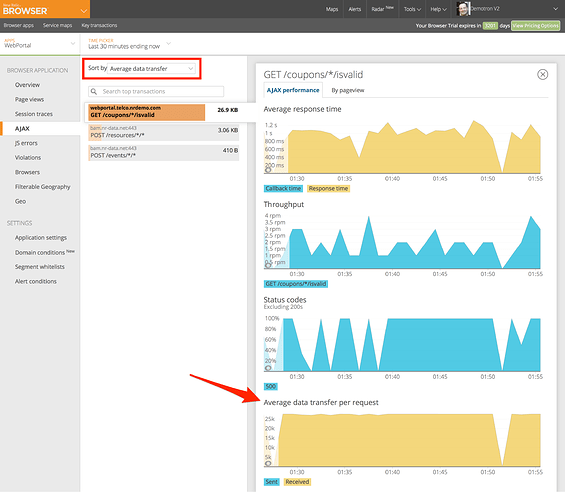Open Overview in the sidebar
Viewport: 565px width, 500px height.
click(x=27, y=85)
